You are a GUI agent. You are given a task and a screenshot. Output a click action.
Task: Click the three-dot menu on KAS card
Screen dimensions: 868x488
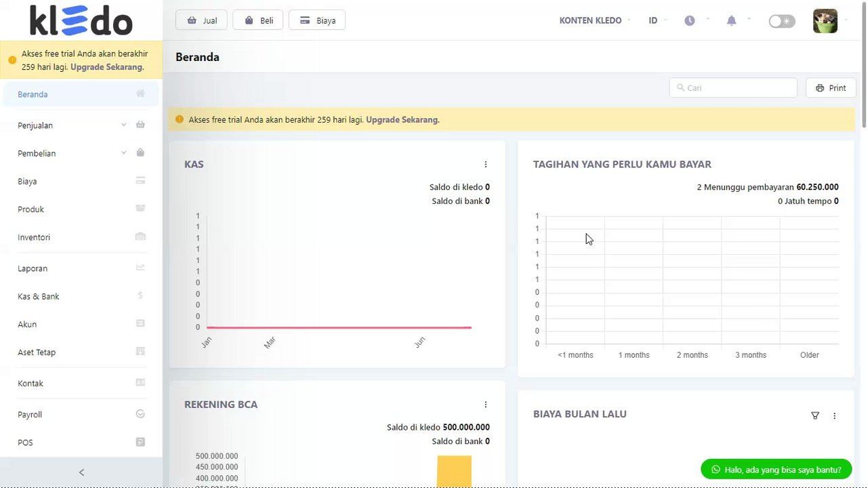[x=486, y=165]
